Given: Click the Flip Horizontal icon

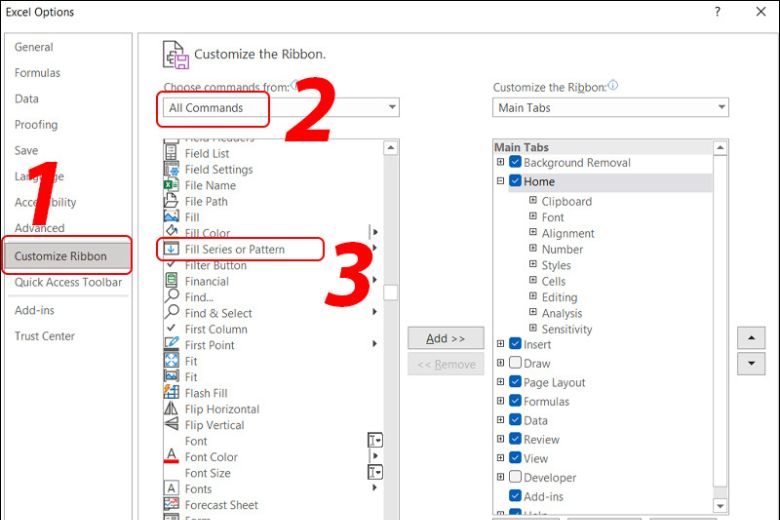Looking at the screenshot, I should [x=171, y=408].
